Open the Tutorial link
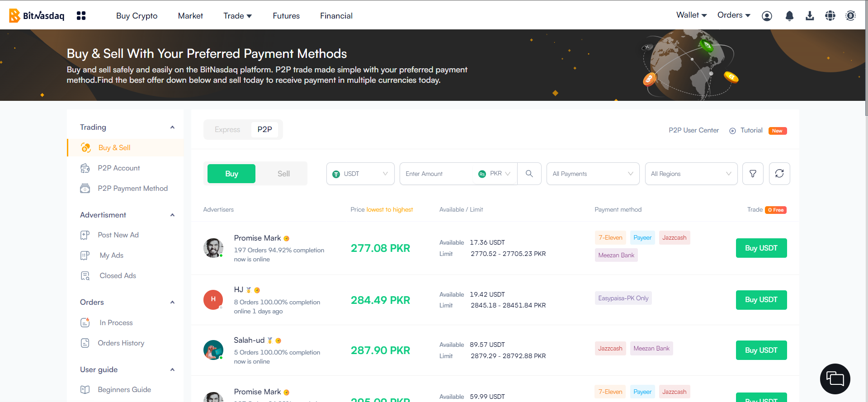 coord(751,130)
